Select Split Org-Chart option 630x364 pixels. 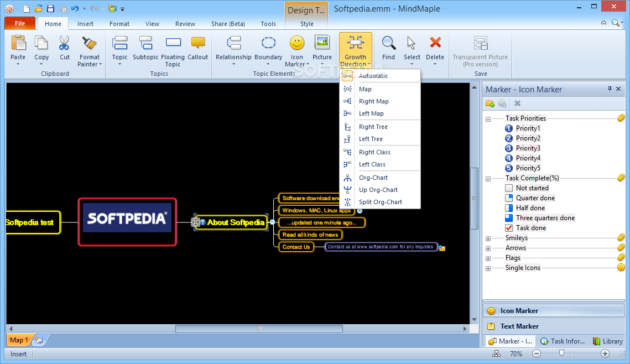tap(381, 202)
